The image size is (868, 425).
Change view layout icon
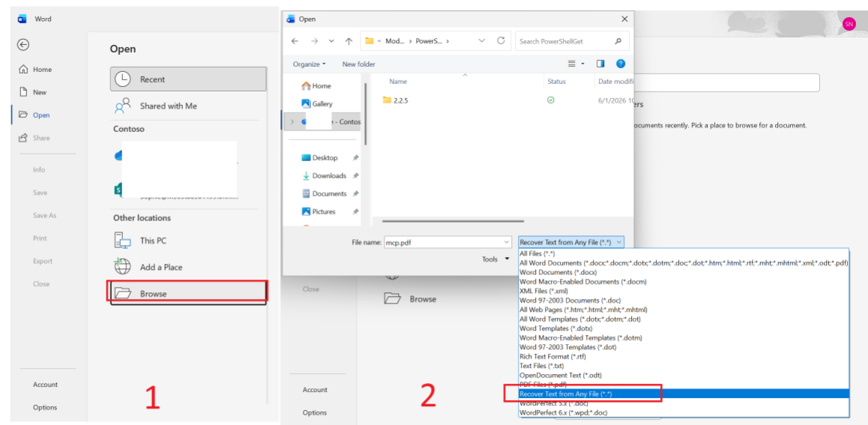tap(572, 64)
